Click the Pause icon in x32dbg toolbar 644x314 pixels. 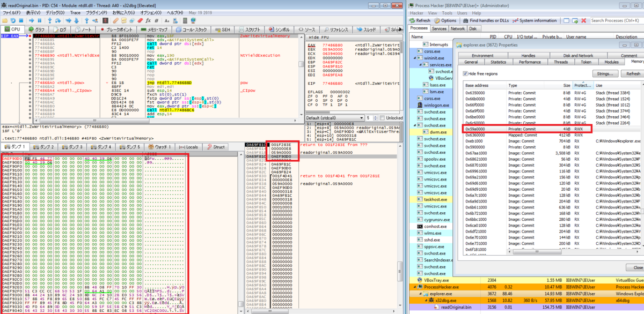[39, 20]
